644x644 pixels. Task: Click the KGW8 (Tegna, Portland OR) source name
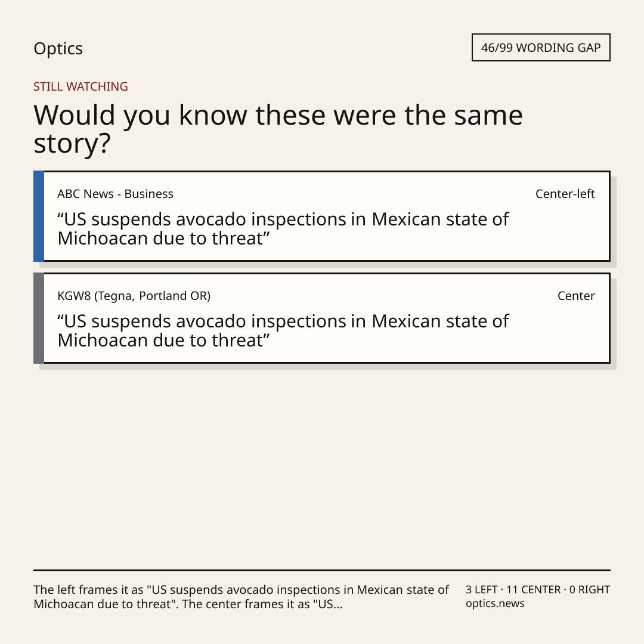pyautogui.click(x=134, y=296)
